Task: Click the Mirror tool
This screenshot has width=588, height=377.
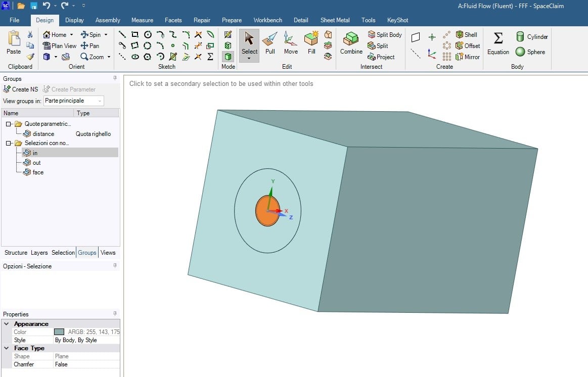Action: click(x=468, y=57)
